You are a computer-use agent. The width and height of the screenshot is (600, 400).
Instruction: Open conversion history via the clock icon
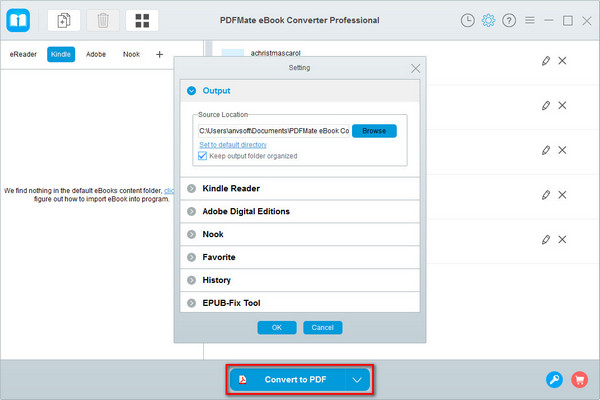click(x=467, y=20)
